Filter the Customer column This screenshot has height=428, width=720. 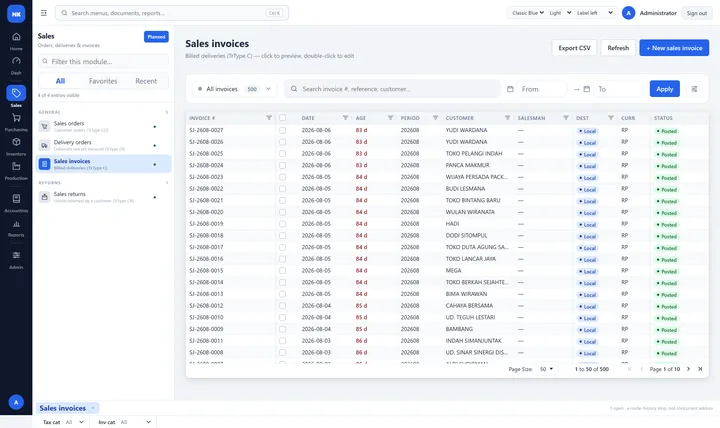pos(507,118)
